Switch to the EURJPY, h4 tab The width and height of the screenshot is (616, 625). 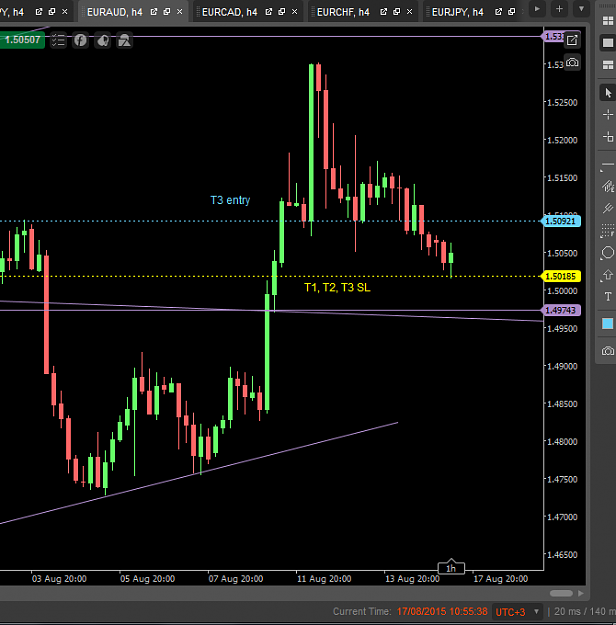458,12
